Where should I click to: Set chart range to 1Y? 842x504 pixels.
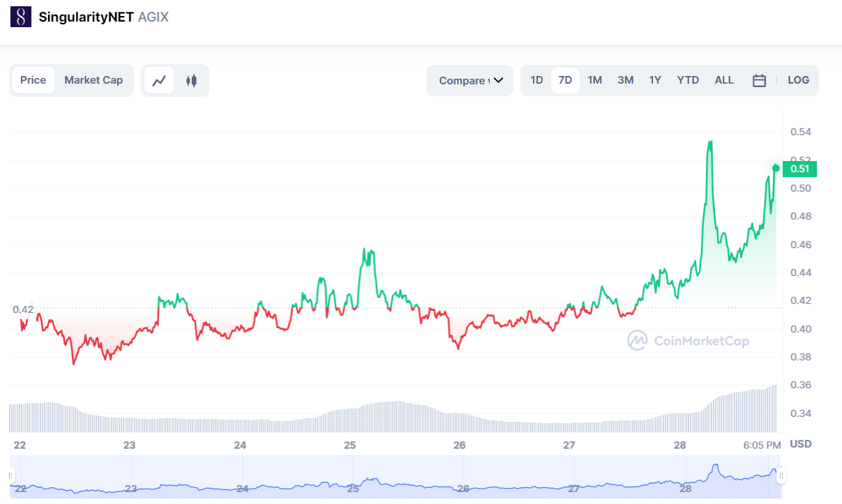(655, 80)
